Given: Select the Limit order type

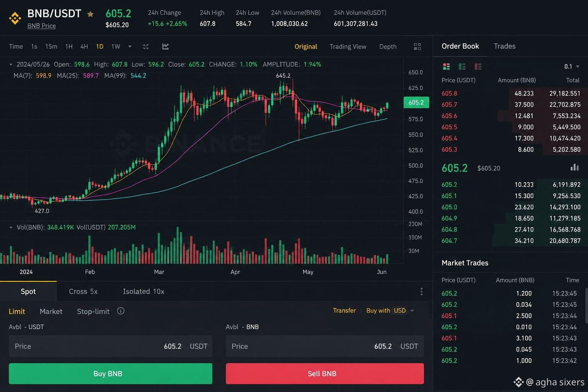Looking at the screenshot, I should pos(17,311).
